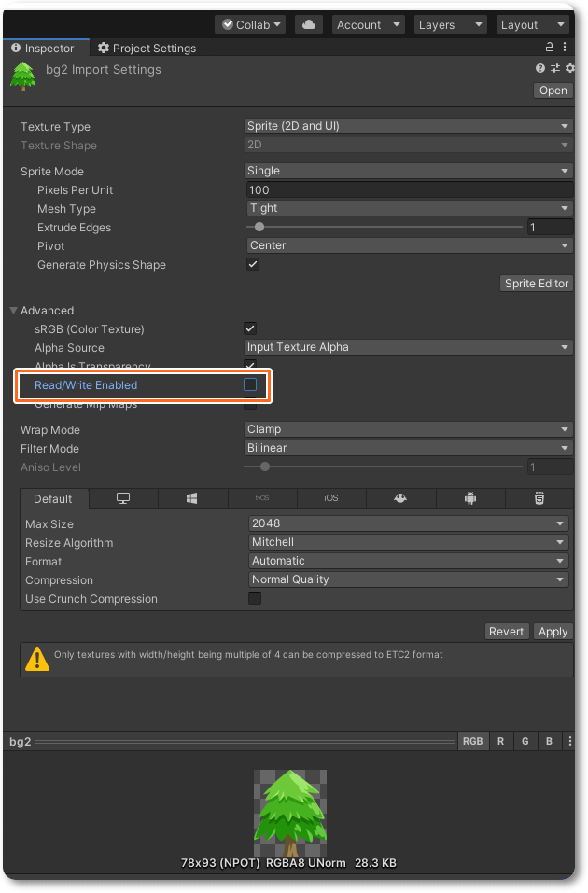
Task: Click the Project Settings gear icon
Action: click(103, 48)
